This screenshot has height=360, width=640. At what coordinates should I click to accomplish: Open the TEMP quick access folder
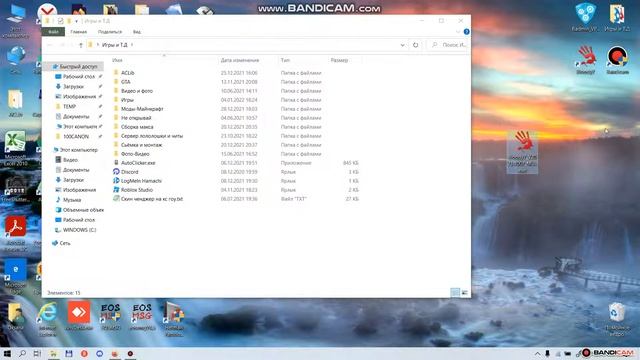click(x=69, y=107)
